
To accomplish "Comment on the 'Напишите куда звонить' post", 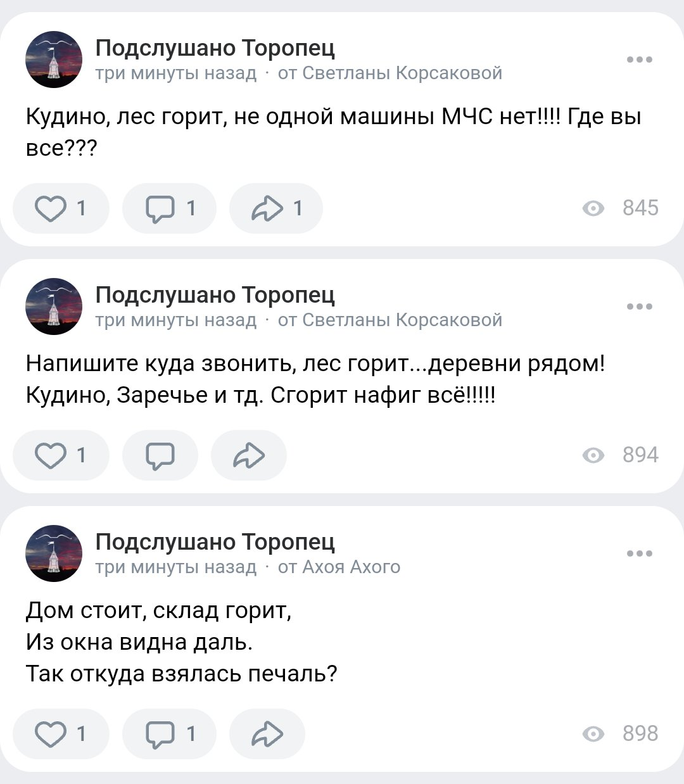I will (x=160, y=455).
